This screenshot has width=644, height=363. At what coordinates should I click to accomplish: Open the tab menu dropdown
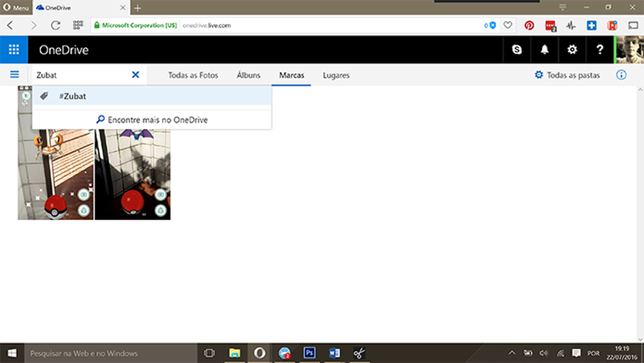(x=563, y=7)
